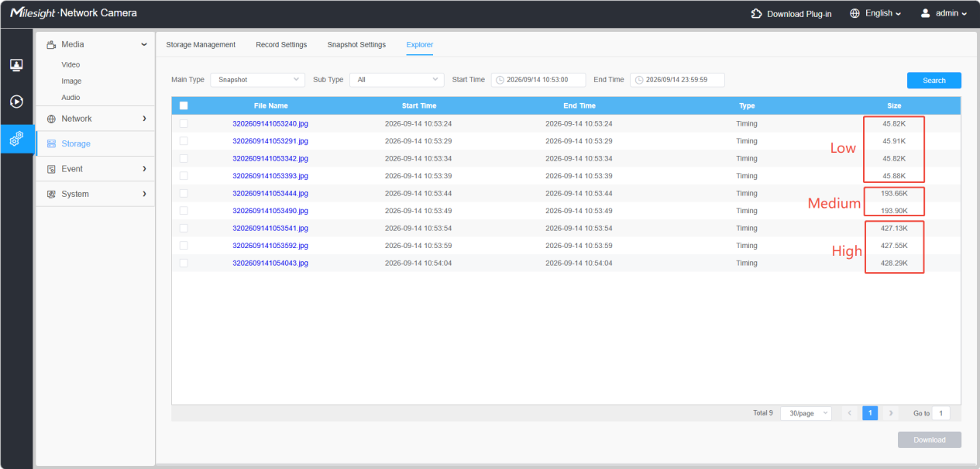The image size is (980, 469).
Task: Select the Explorer tab
Action: pos(420,45)
